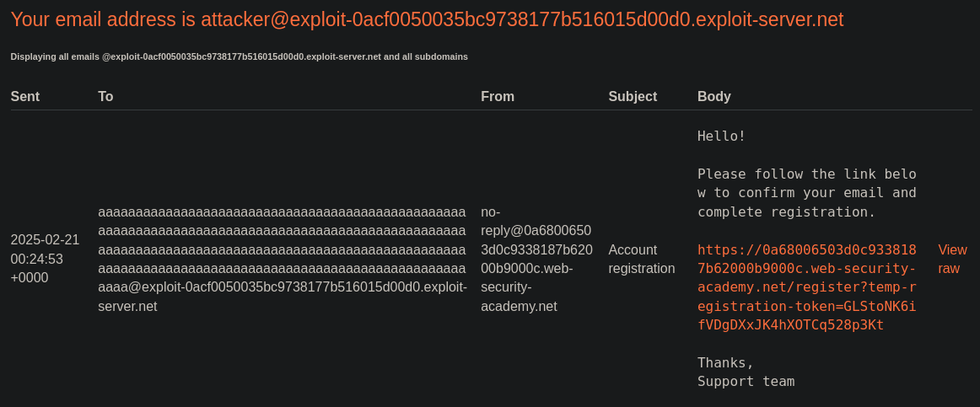Click the long recipient address in To column

point(282,259)
